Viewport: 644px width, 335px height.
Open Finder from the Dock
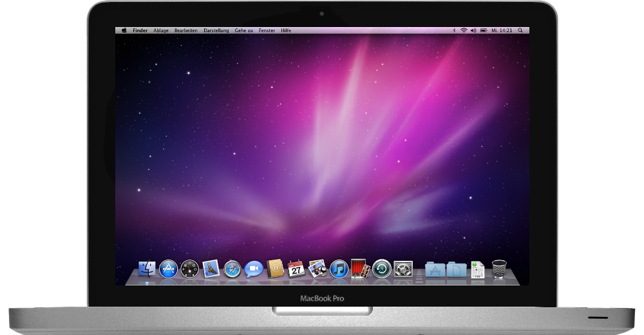[147, 269]
